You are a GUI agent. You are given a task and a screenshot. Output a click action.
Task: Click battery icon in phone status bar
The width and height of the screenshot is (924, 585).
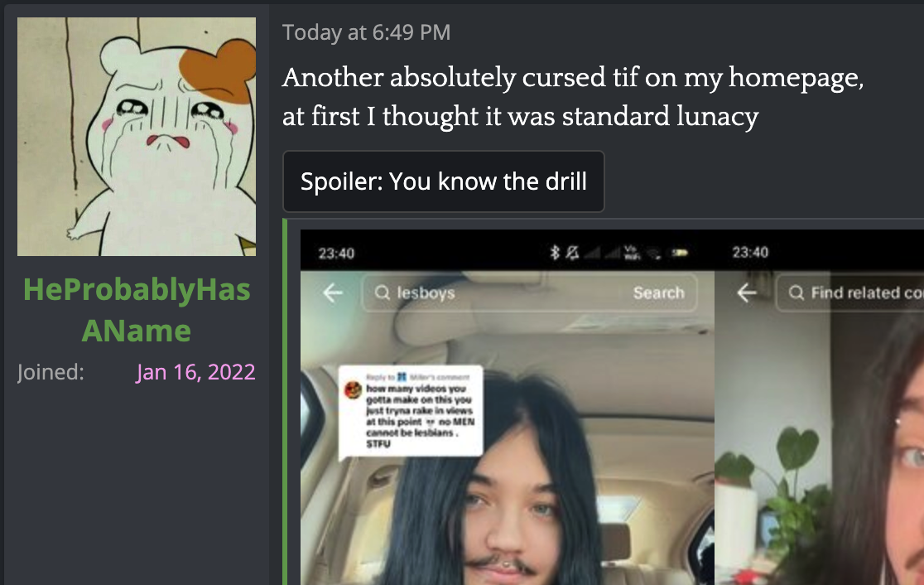(x=680, y=253)
